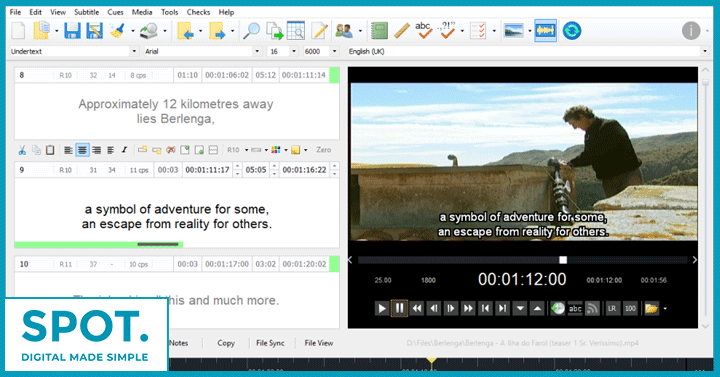Click the ruler icon
This screenshot has height=377, width=720.
pos(402,31)
